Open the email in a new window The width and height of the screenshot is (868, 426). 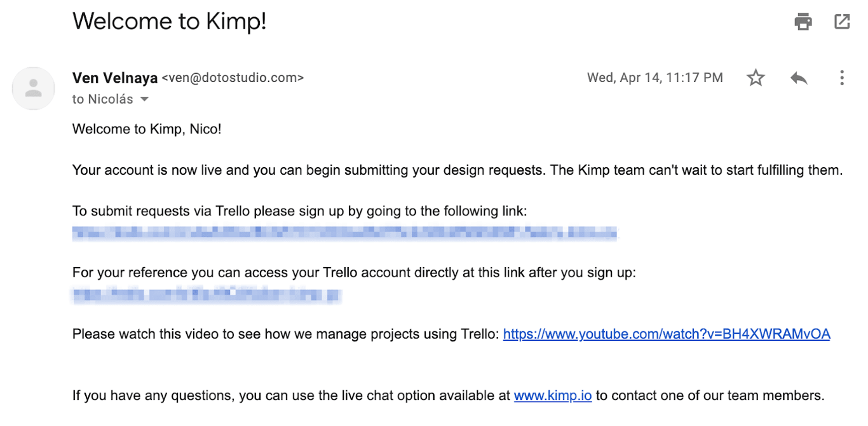pyautogui.click(x=842, y=22)
